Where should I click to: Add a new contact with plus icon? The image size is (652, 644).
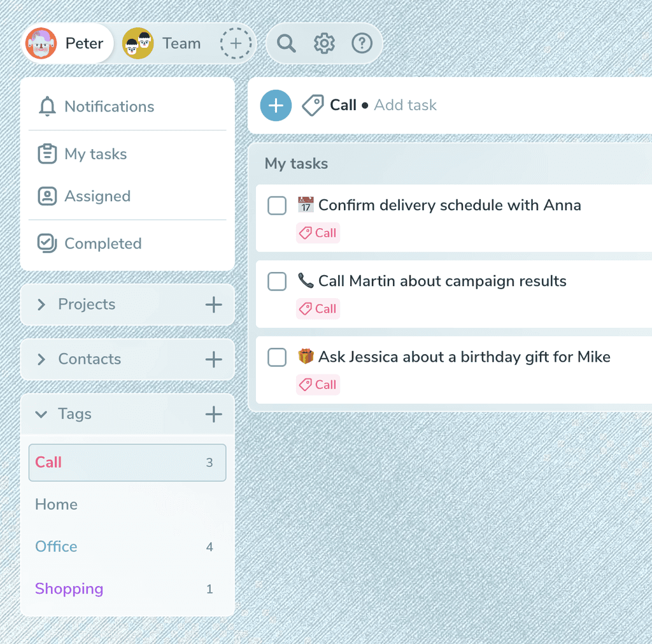click(213, 359)
